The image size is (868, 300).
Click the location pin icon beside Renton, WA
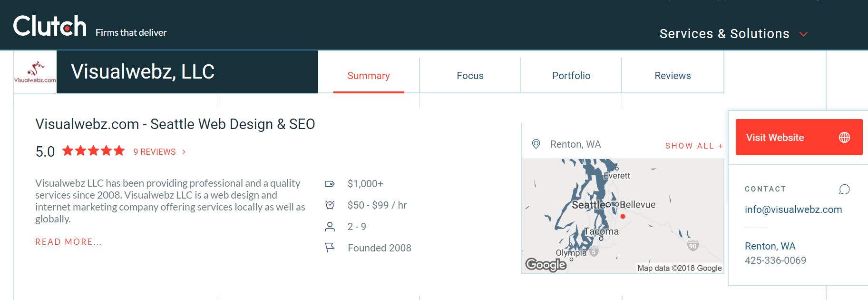pos(536,144)
